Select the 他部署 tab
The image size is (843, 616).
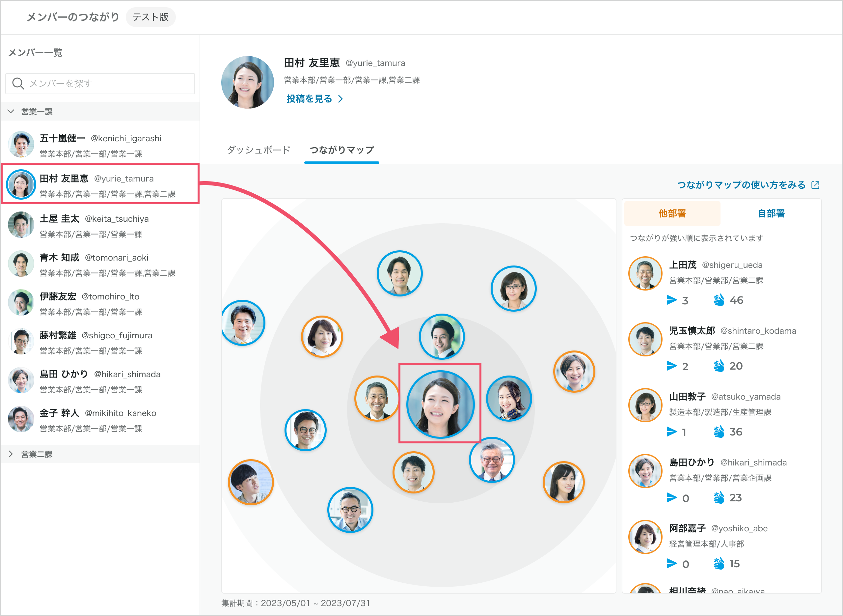click(x=672, y=213)
